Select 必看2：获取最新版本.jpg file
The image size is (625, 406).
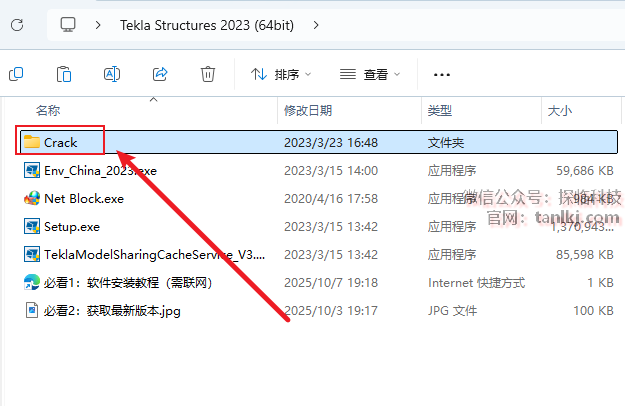[112, 311]
